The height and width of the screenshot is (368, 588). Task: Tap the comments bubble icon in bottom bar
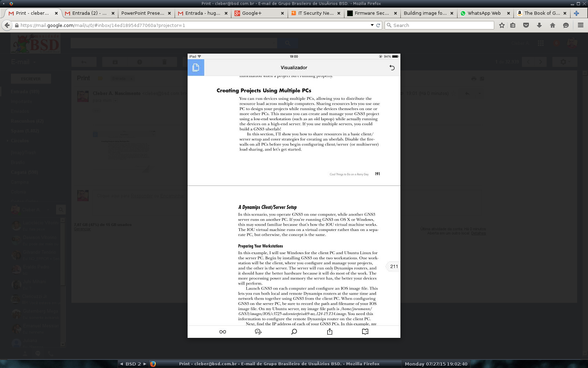click(258, 332)
